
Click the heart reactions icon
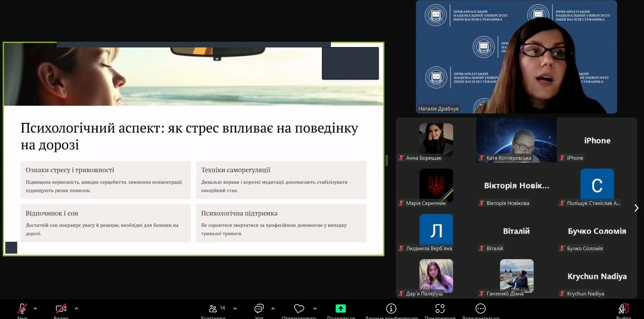click(299, 309)
